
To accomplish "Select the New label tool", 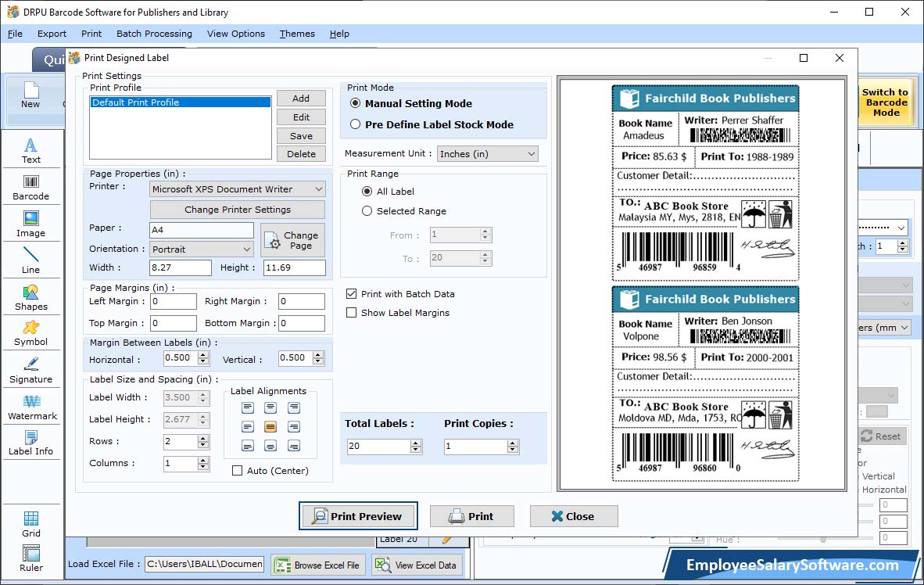I will (30, 95).
